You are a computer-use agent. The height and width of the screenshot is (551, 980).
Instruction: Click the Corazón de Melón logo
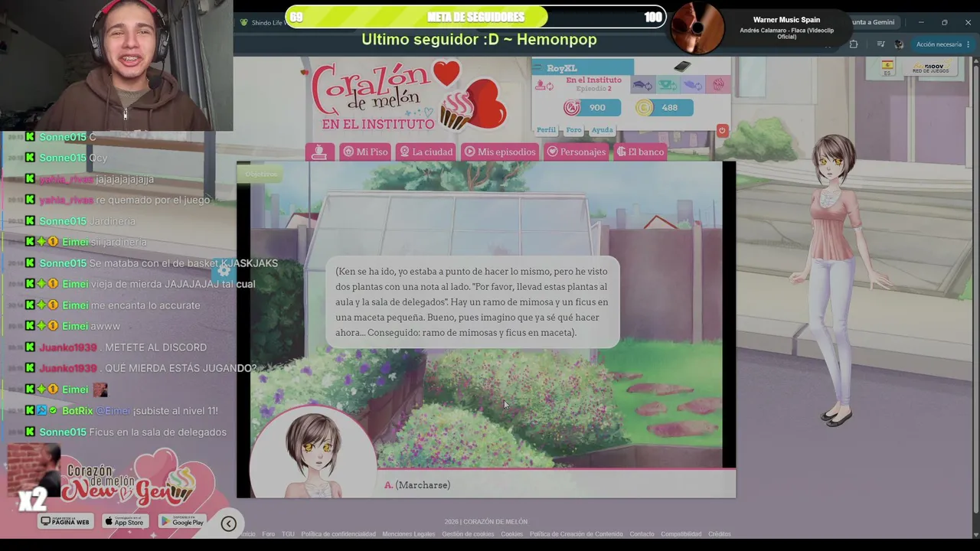click(408, 96)
